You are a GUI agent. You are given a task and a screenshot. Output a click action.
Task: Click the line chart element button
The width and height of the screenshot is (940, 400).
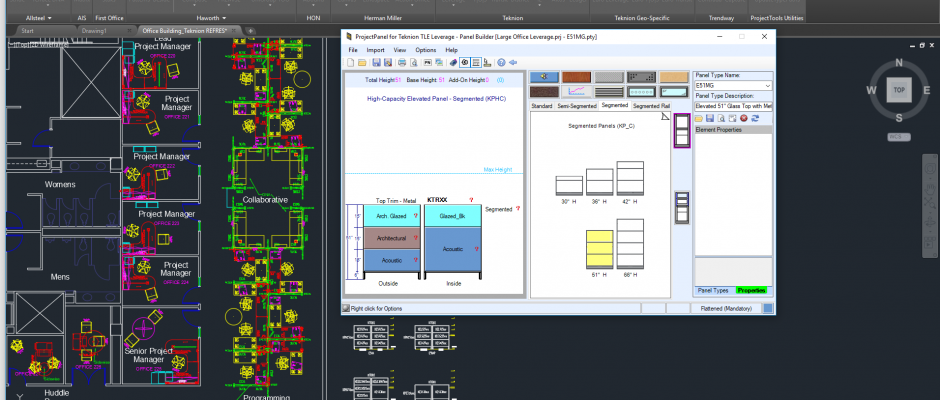click(x=577, y=92)
